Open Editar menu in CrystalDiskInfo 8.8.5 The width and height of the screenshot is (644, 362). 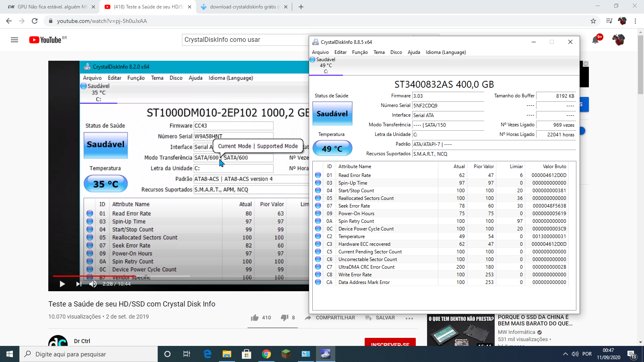point(341,52)
